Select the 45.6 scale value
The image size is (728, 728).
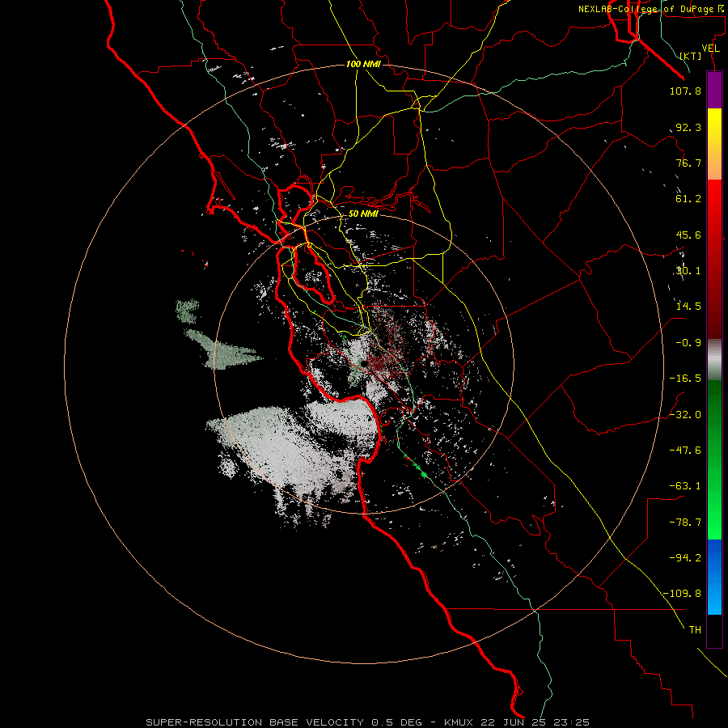pos(688,235)
